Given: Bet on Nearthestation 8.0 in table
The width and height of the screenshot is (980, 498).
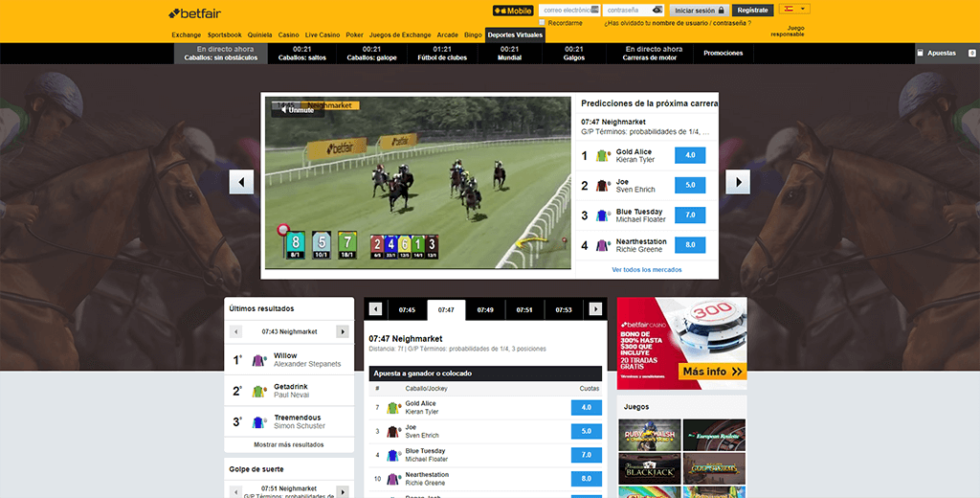Looking at the screenshot, I should 587,479.
